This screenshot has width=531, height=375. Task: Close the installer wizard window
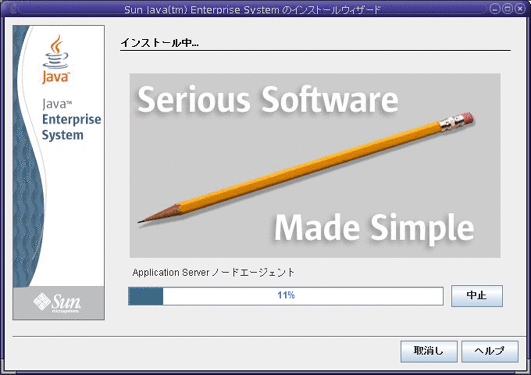[520, 9]
